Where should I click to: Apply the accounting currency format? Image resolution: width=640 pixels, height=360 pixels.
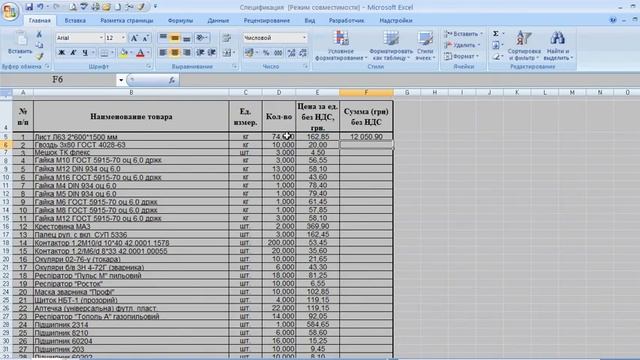pos(250,53)
